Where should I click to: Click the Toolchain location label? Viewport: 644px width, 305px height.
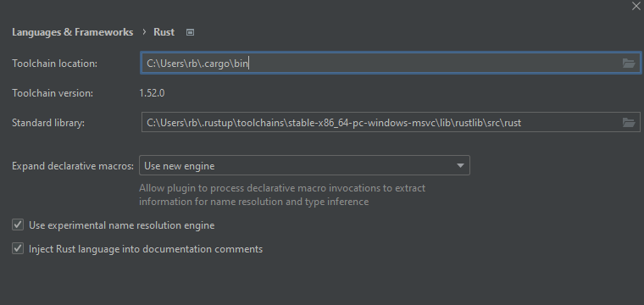54,64
